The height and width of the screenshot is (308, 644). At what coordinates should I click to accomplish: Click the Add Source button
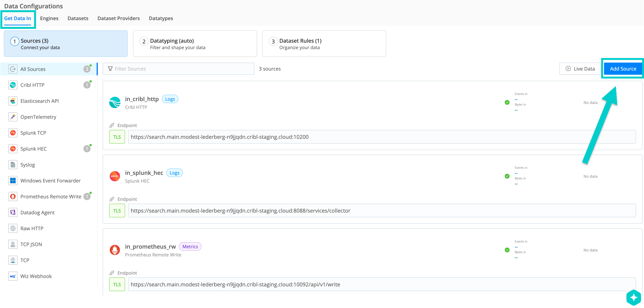tap(623, 68)
